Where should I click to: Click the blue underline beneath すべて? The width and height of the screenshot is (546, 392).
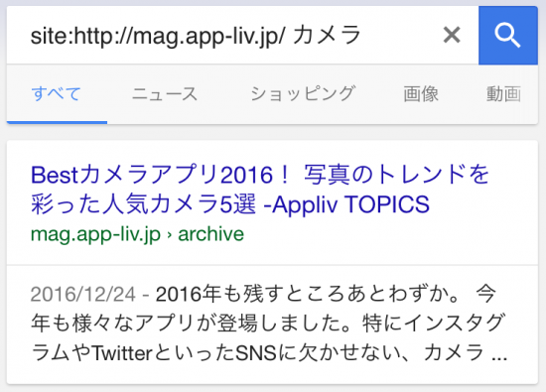click(57, 122)
